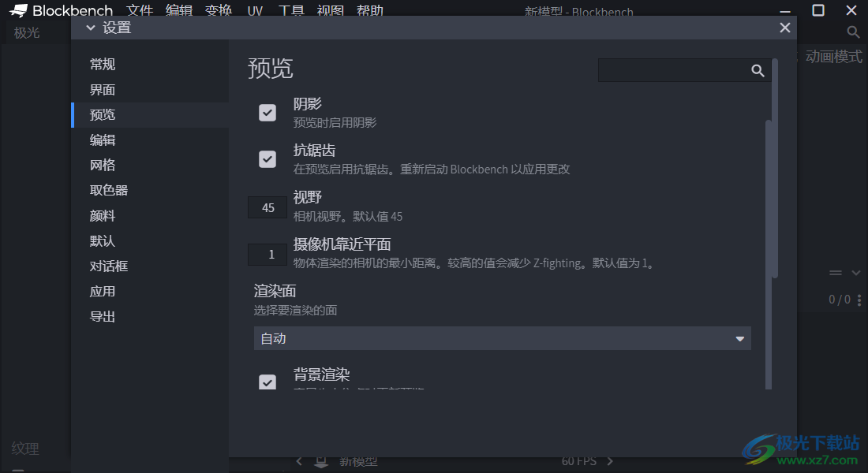Open the three-dot menu beside 0/0

[859, 300]
